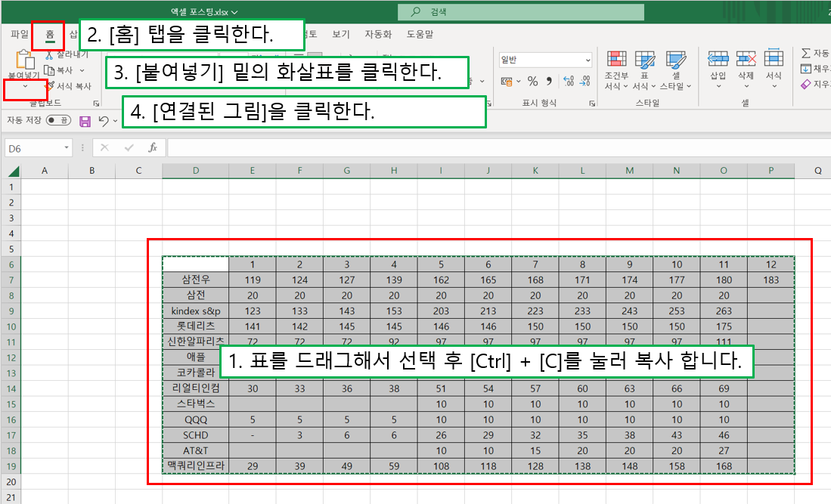
Task: Click the Clear (지우기) eraser icon
Action: 805,84
